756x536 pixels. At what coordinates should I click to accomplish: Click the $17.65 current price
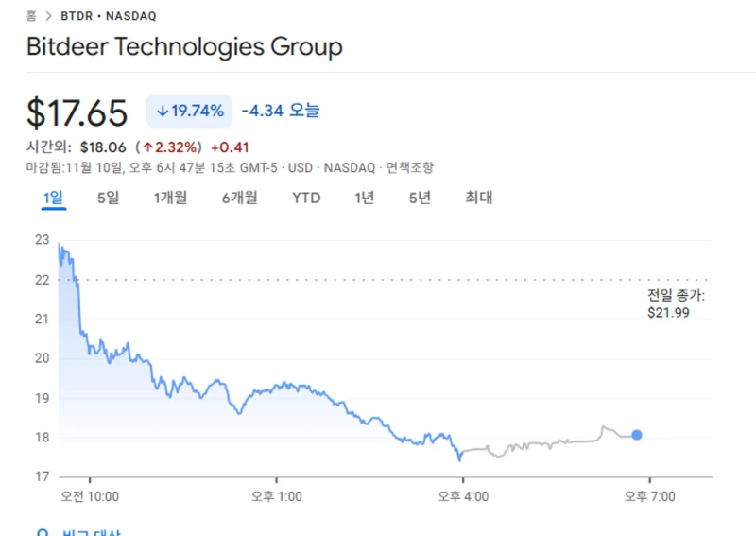(x=77, y=112)
